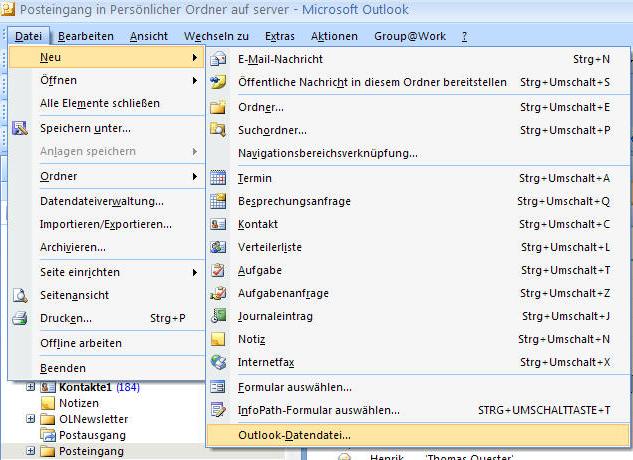Click the Outlook icon in title bar

click(7, 9)
